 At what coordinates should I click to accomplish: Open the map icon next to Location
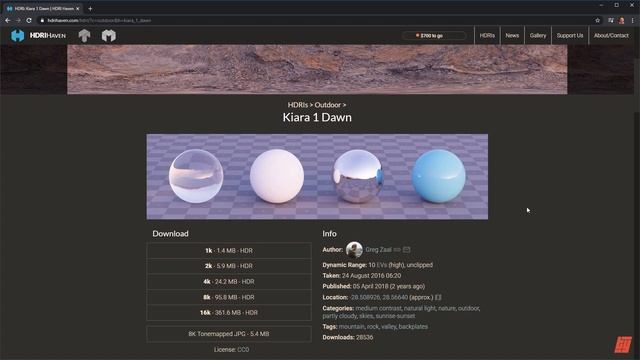click(x=438, y=298)
